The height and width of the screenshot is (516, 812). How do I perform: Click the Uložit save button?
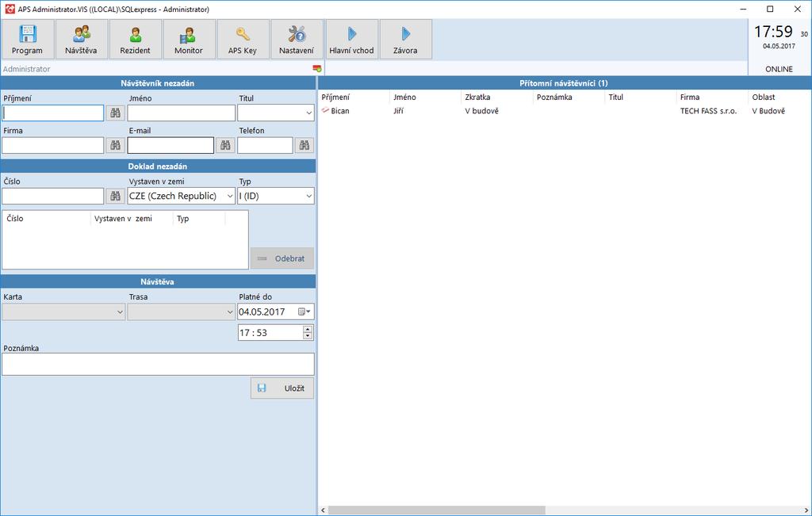point(282,388)
